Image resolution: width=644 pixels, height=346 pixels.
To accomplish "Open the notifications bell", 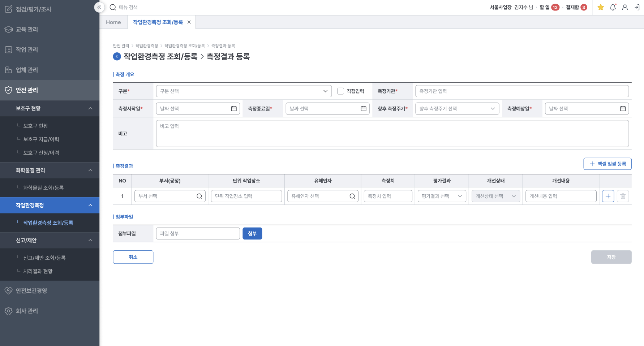I will (613, 7).
